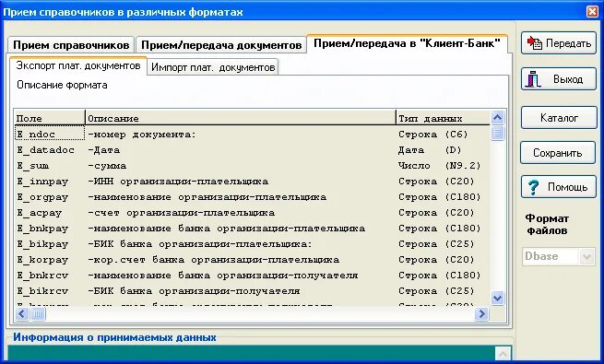Click the Помощь question mark icon
The height and width of the screenshot is (364, 604).
click(534, 187)
